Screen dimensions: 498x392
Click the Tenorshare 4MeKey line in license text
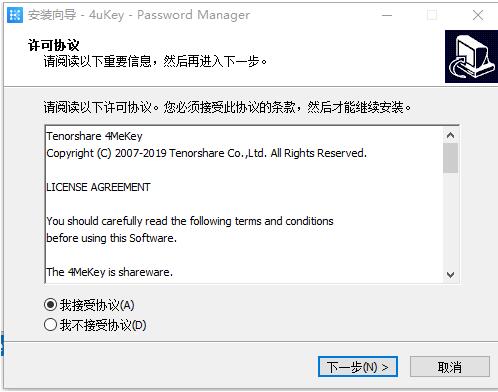[94, 136]
